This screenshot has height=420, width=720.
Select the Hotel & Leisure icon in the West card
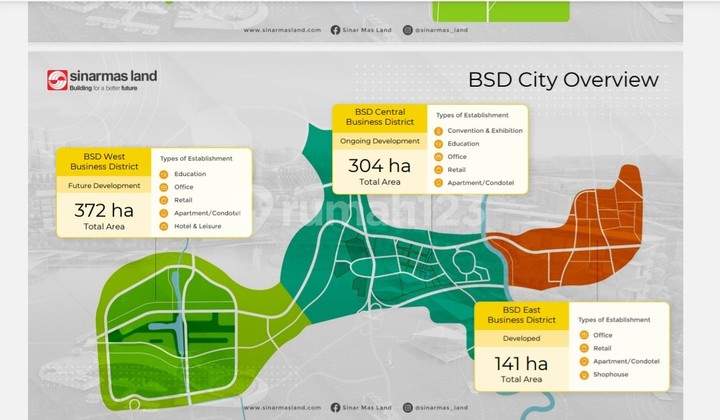coord(164,226)
